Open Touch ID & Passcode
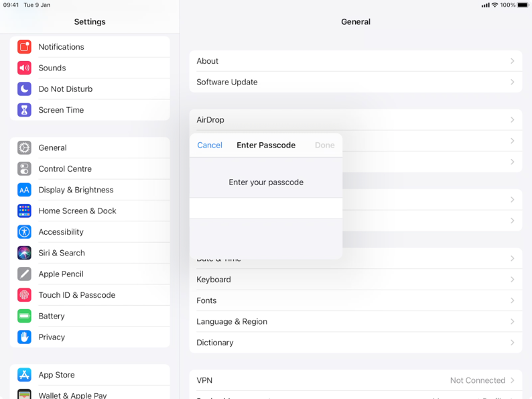The height and width of the screenshot is (399, 532). click(90, 295)
